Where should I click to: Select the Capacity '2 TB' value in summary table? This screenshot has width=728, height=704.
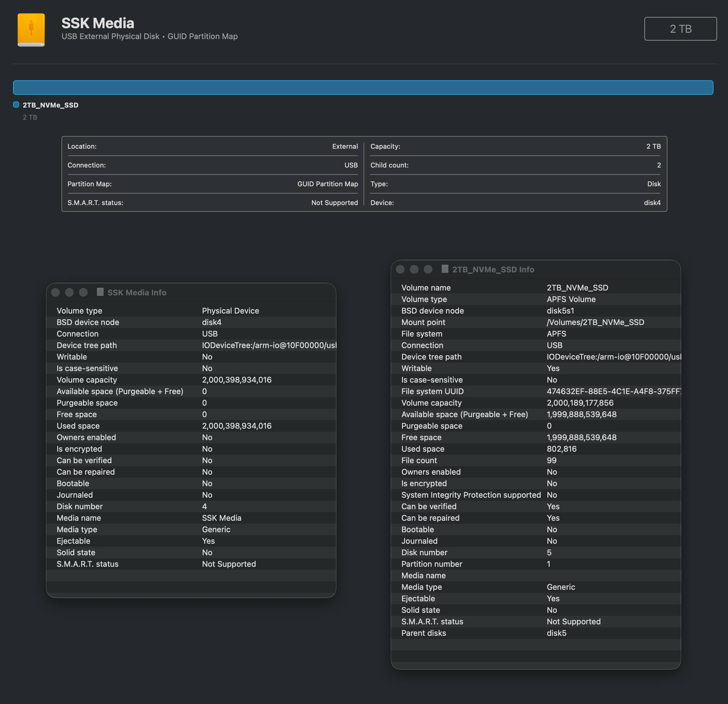tap(654, 146)
